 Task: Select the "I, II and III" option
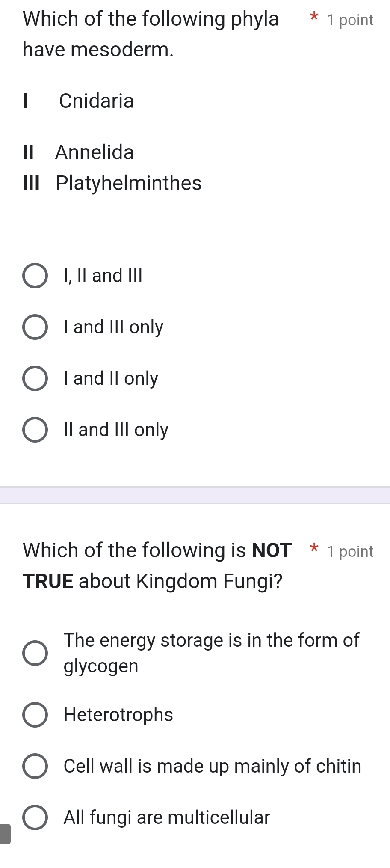click(35, 276)
